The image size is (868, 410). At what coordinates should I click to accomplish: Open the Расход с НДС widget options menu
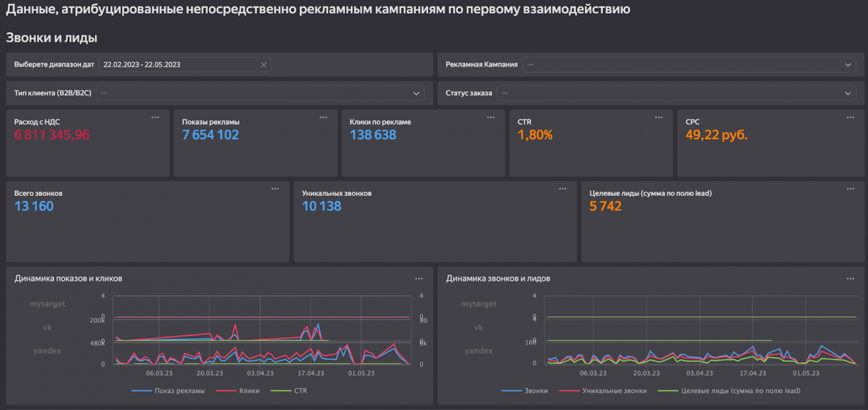point(155,118)
